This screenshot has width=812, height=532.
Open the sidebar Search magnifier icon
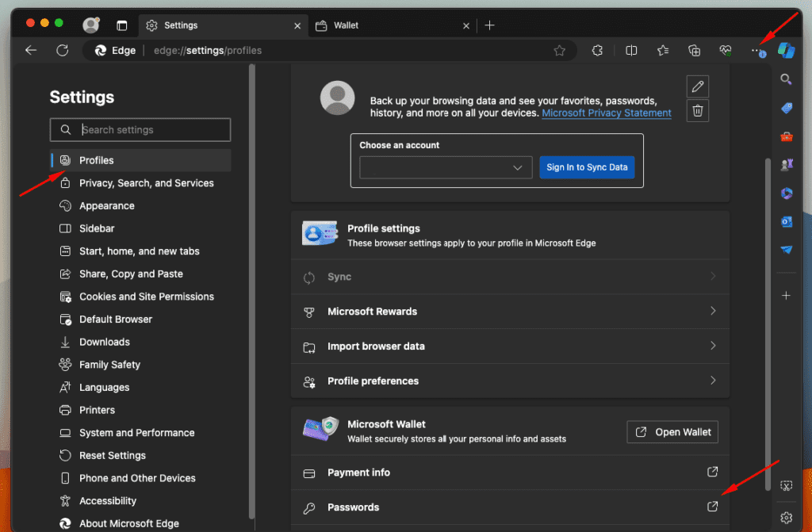pos(786,79)
